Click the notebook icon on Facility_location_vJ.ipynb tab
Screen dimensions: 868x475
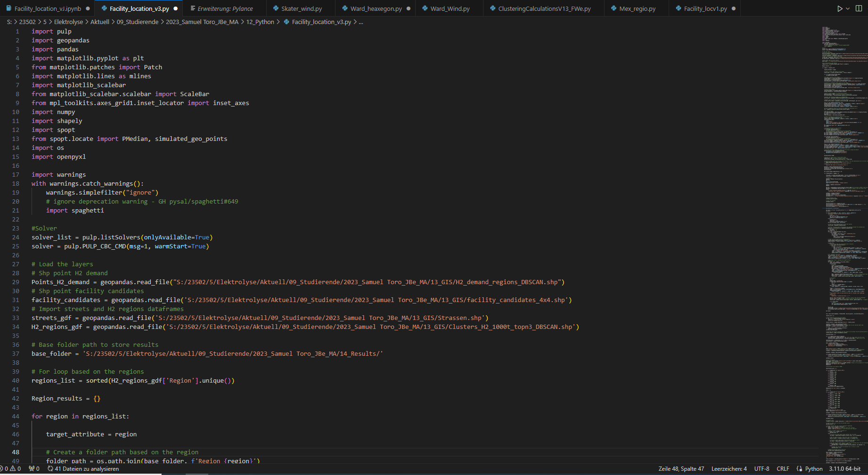8,8
